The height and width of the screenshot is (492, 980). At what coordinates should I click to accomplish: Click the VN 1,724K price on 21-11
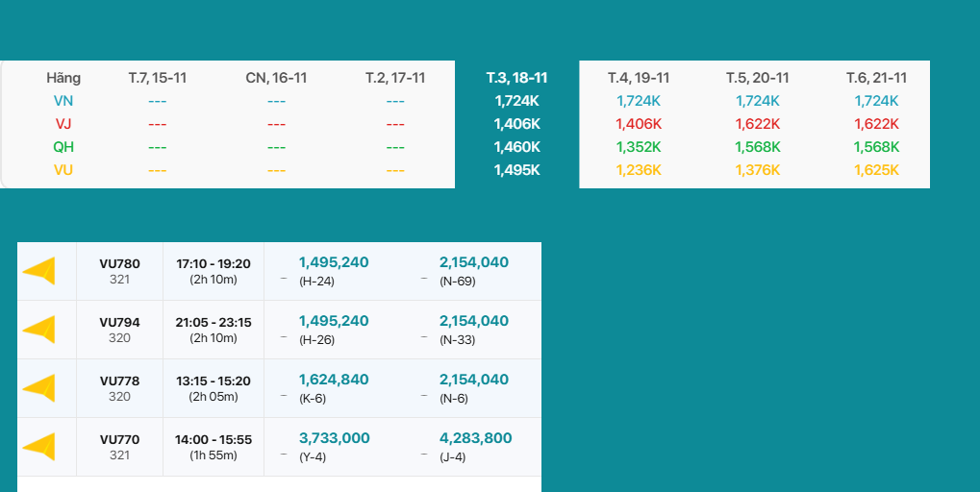coord(877,101)
